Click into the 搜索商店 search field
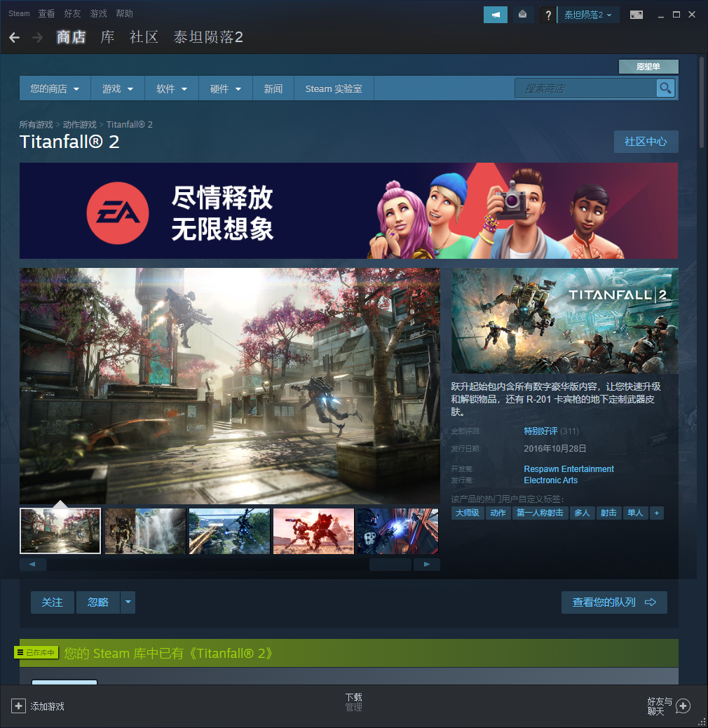This screenshot has height=728, width=708. point(585,88)
